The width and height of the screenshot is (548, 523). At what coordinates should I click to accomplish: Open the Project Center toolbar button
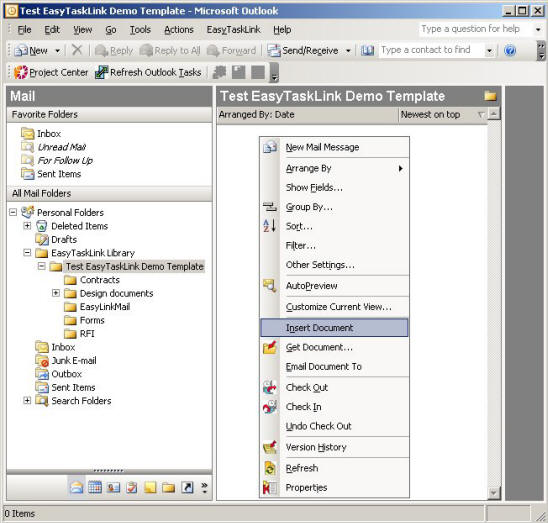(51, 72)
